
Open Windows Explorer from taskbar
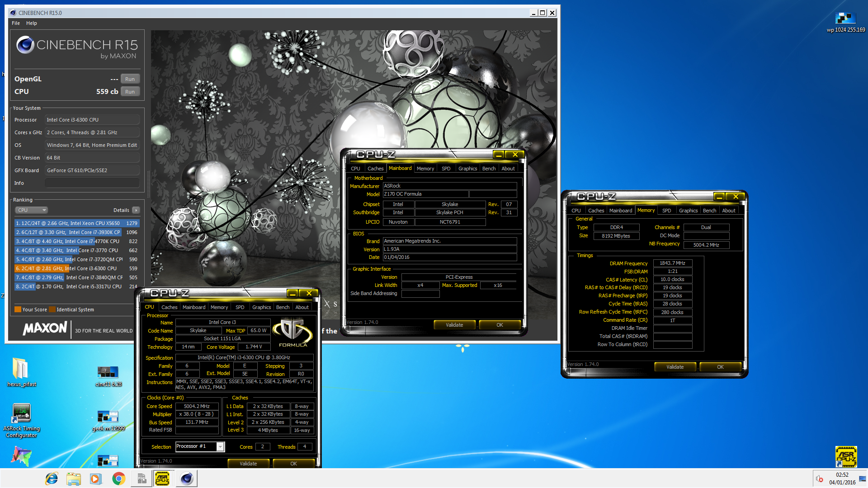point(74,479)
